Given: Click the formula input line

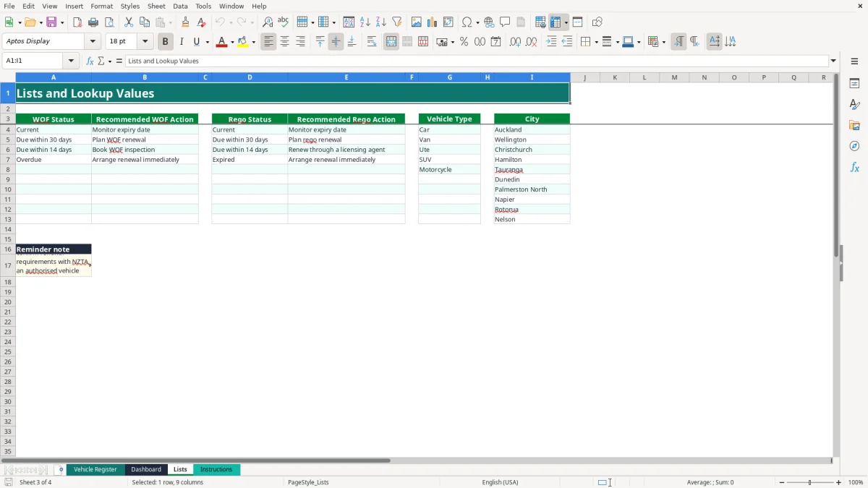Looking at the screenshot, I should coord(477,61).
